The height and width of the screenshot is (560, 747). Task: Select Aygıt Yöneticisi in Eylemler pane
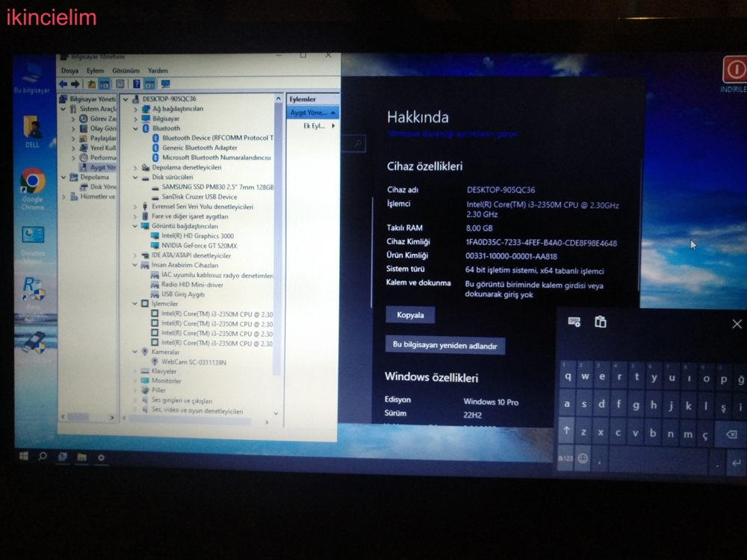tap(312, 113)
